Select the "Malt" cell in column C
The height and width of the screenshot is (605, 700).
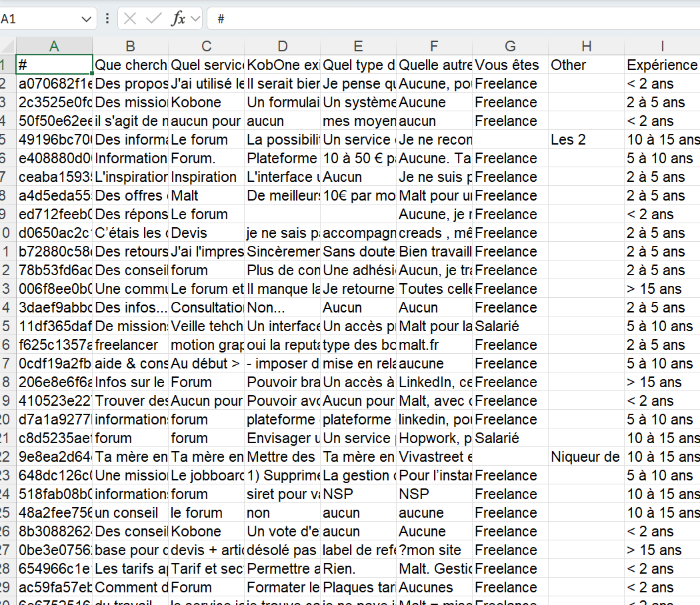pyautogui.click(x=206, y=196)
